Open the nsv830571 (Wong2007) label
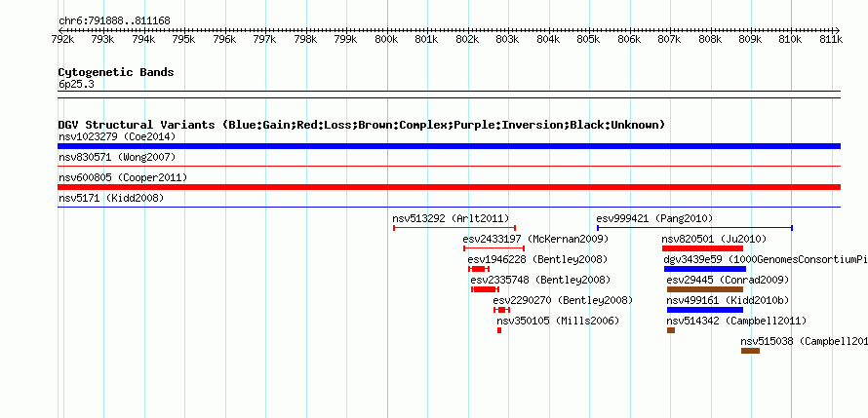The height and width of the screenshot is (418, 868). [x=117, y=157]
